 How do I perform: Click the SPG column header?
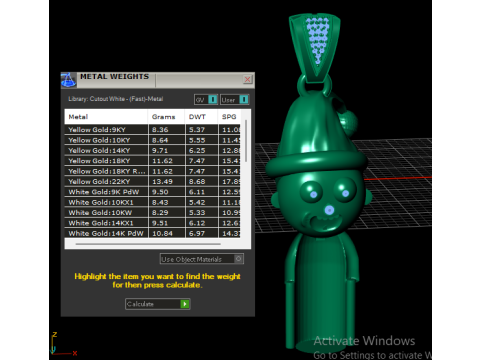click(229, 117)
